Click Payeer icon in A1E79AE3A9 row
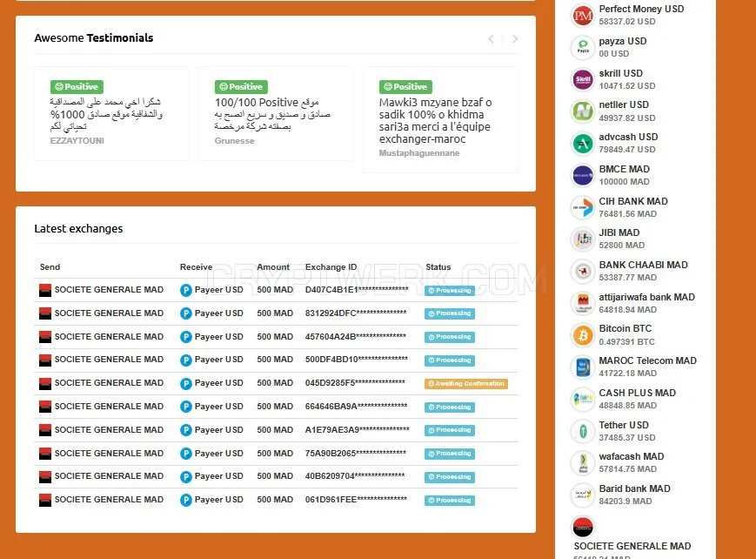 click(185, 430)
